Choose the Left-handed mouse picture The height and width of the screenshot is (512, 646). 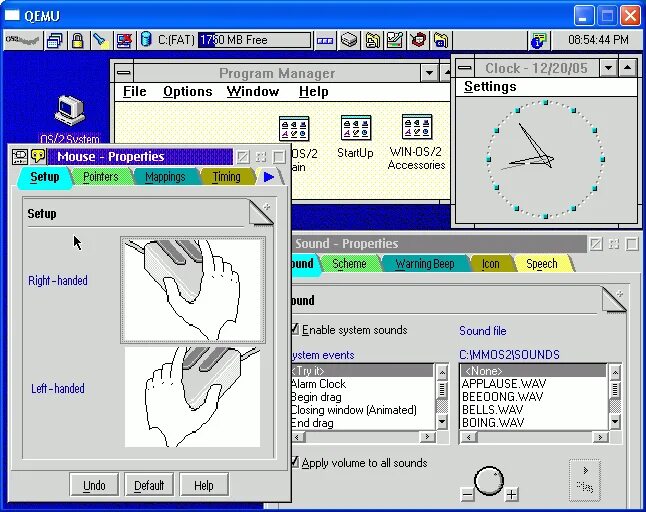click(x=192, y=397)
